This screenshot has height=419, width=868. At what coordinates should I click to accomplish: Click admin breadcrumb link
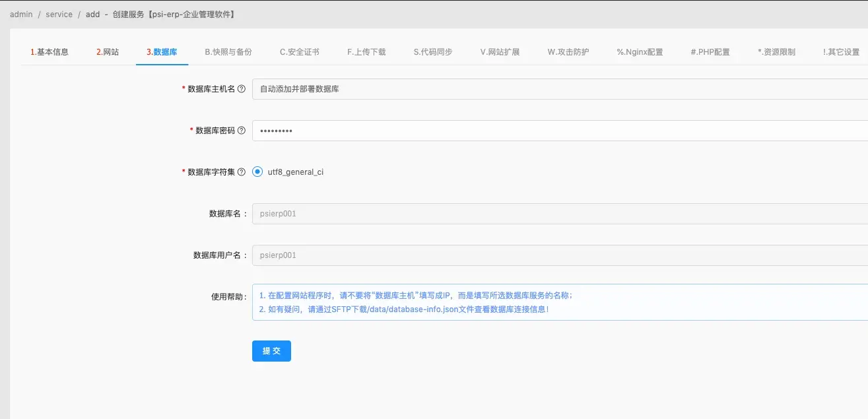click(x=21, y=14)
